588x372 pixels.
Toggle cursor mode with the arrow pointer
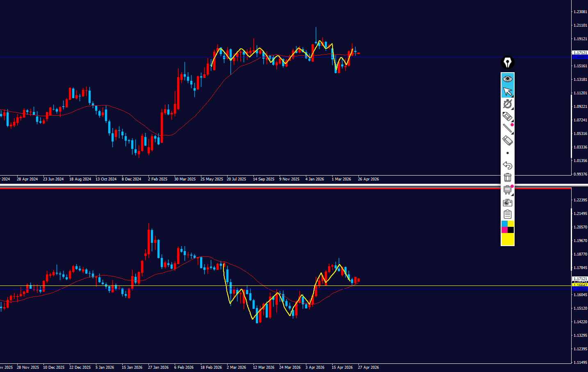tap(508, 91)
